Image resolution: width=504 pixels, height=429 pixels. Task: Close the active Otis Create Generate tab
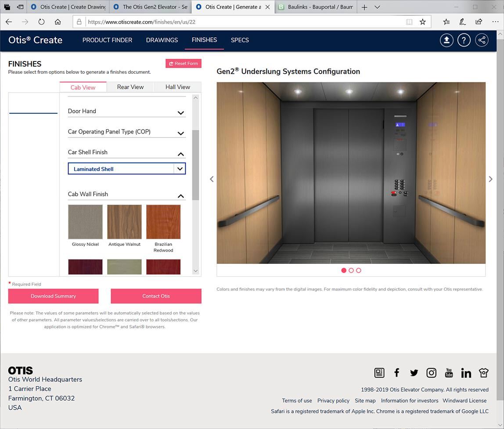click(x=267, y=7)
